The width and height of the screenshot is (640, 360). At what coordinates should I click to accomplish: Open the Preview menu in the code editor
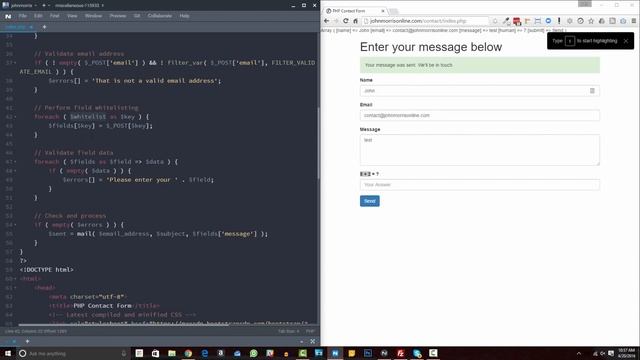[x=118, y=16]
